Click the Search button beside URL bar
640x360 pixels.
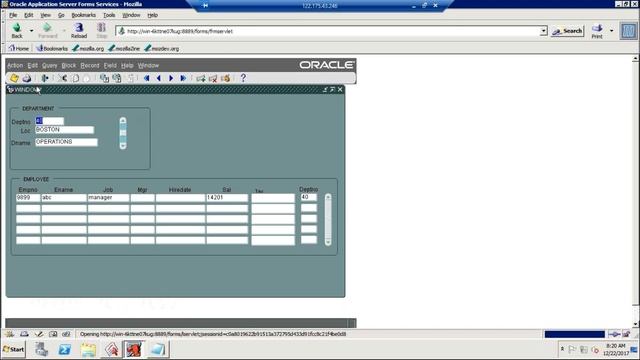[567, 31]
